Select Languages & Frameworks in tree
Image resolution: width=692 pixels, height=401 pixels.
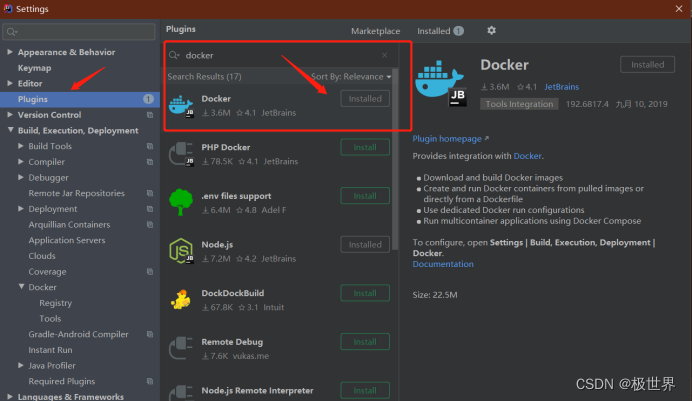click(71, 396)
